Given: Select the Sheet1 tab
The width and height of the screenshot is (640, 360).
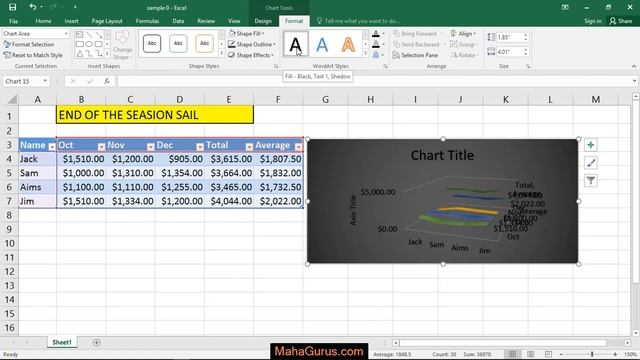Looking at the screenshot, I should (62, 342).
